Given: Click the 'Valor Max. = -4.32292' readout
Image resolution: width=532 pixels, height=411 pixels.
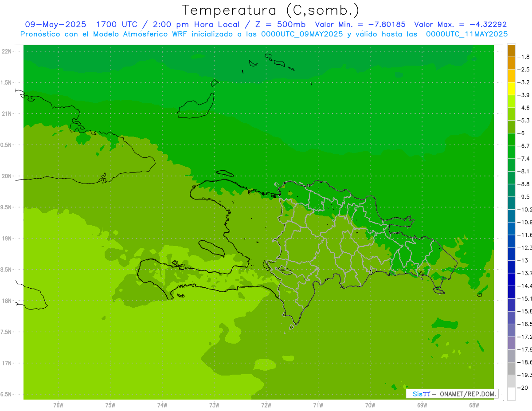Looking at the screenshot, I should [x=460, y=24].
